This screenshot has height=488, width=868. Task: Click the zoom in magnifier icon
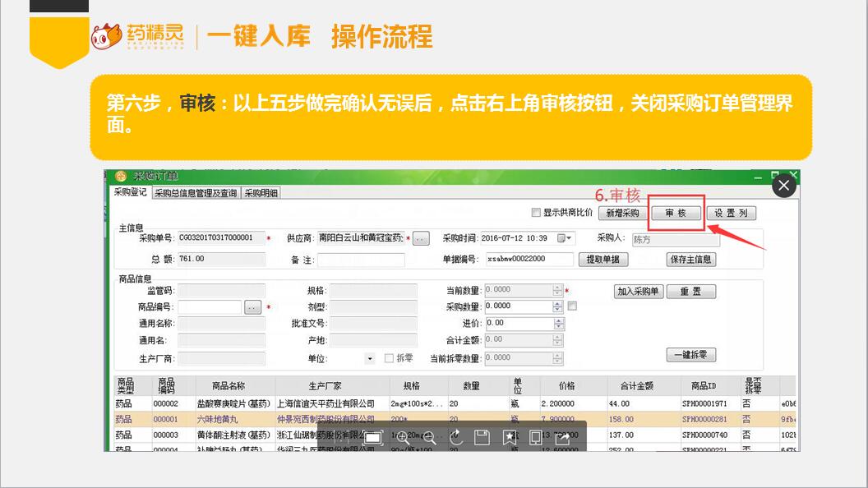point(403,438)
